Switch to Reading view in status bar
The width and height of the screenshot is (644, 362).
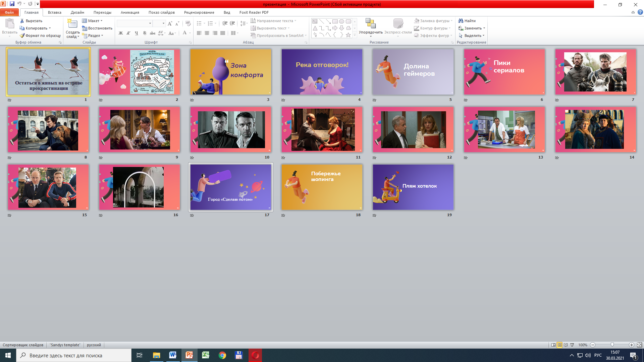tap(566, 345)
